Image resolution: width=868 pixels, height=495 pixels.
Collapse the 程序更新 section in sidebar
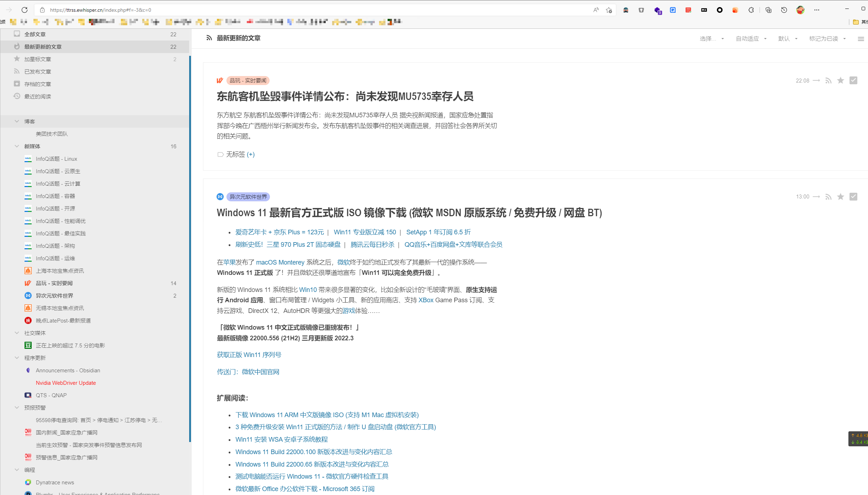17,358
